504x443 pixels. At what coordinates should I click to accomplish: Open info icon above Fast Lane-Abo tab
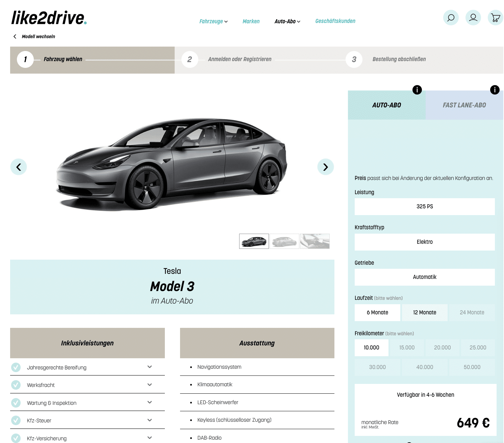coord(495,90)
